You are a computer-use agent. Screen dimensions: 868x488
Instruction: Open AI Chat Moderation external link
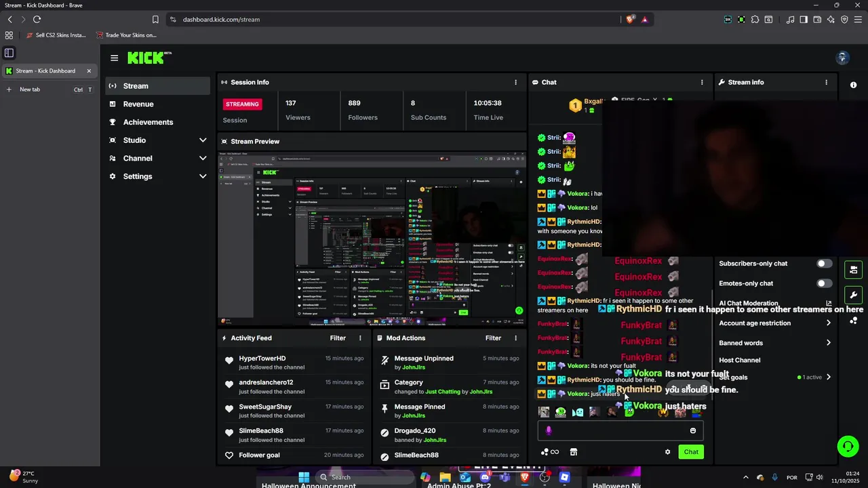(x=828, y=304)
